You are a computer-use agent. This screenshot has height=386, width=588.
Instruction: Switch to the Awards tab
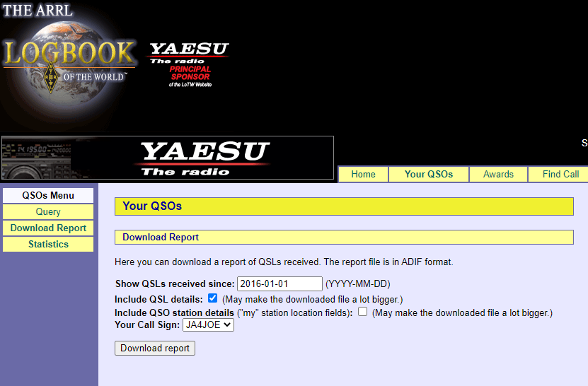pyautogui.click(x=498, y=174)
